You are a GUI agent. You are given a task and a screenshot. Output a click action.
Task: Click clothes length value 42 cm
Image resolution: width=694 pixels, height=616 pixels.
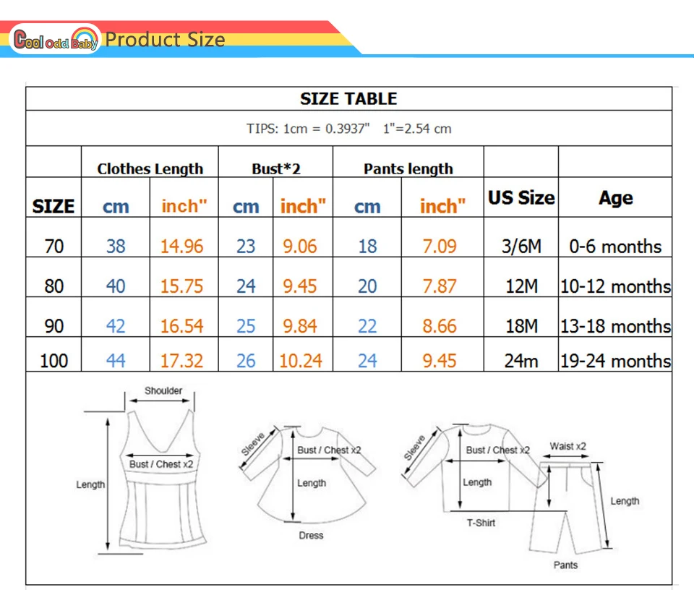point(116,326)
